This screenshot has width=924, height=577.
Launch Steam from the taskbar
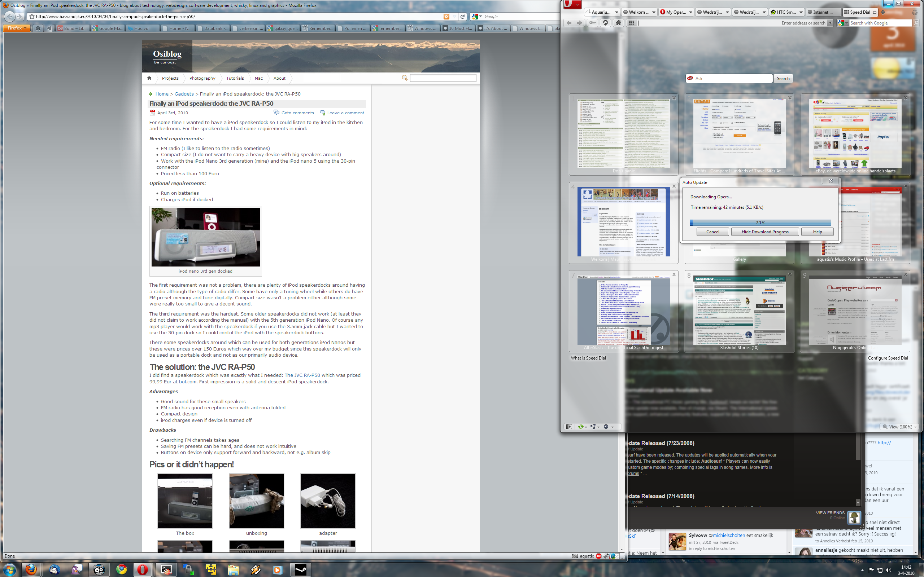(300, 570)
